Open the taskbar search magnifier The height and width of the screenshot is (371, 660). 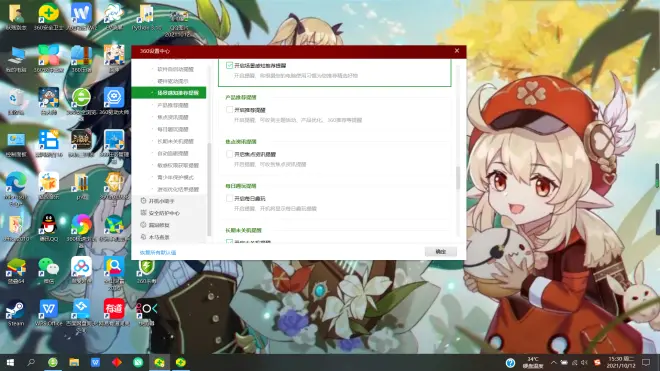tap(31, 362)
